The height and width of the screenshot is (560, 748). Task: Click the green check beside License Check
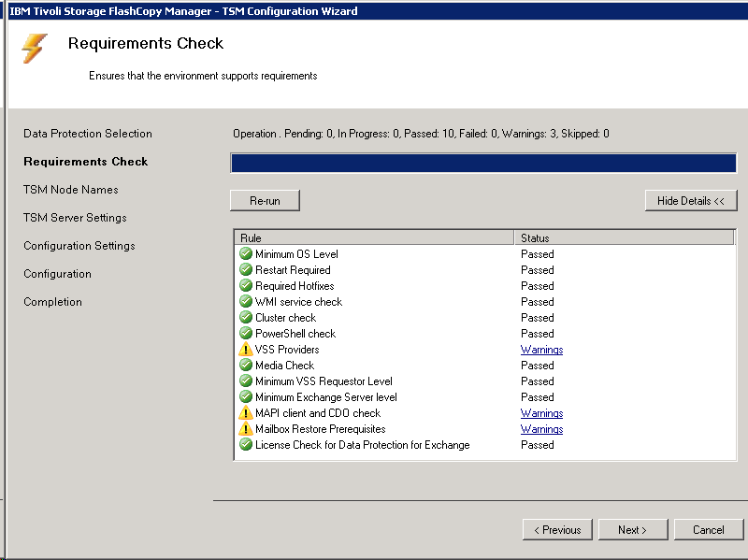[x=246, y=445]
